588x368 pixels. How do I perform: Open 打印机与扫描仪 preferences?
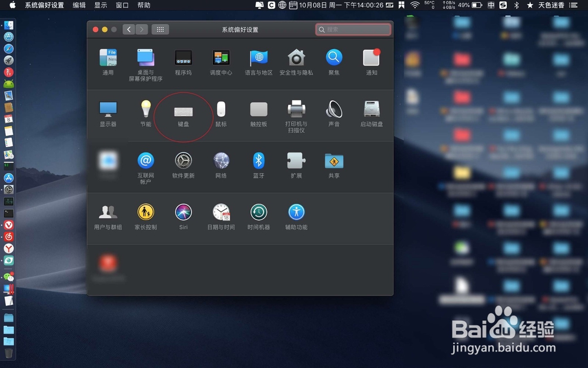coord(296,117)
